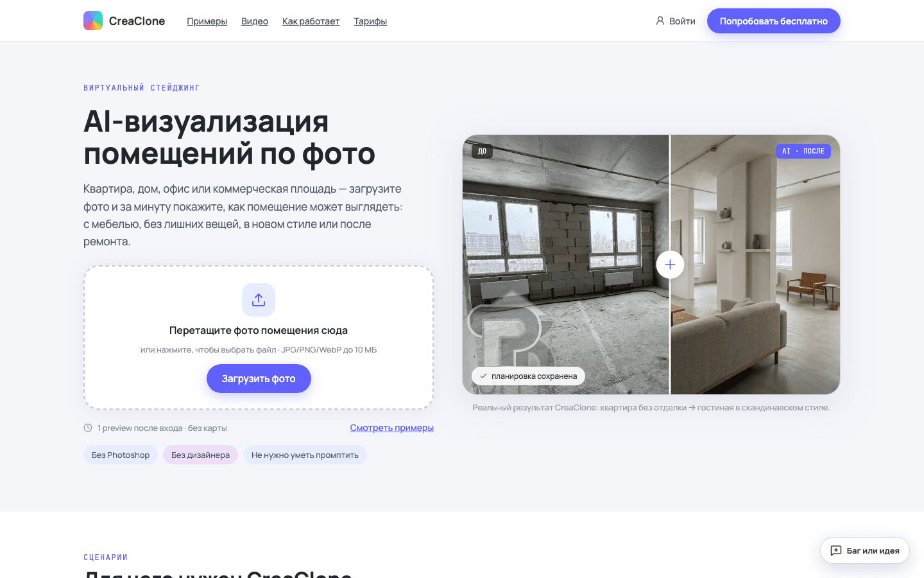Open the Смотреть примеры link
Viewport: 924px width, 578px height.
[391, 428]
